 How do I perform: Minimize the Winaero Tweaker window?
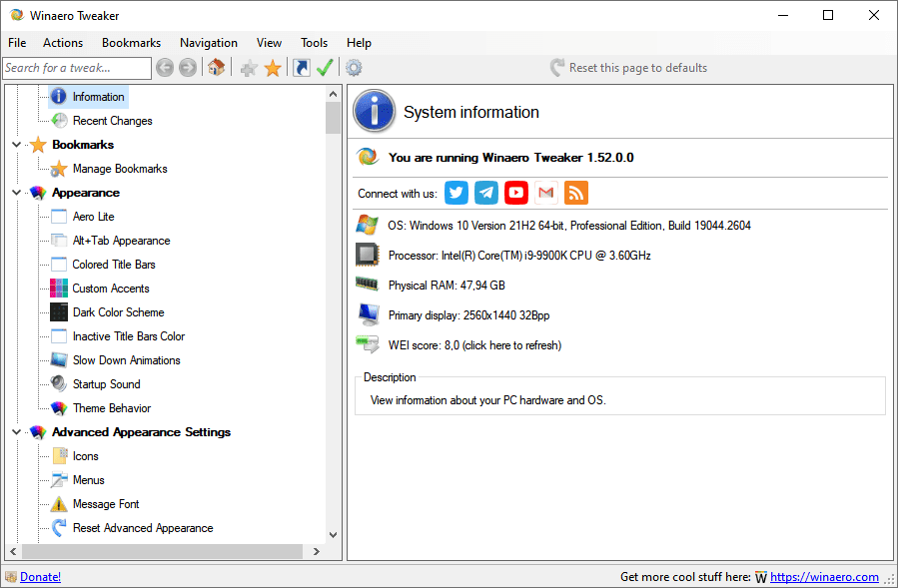point(783,15)
